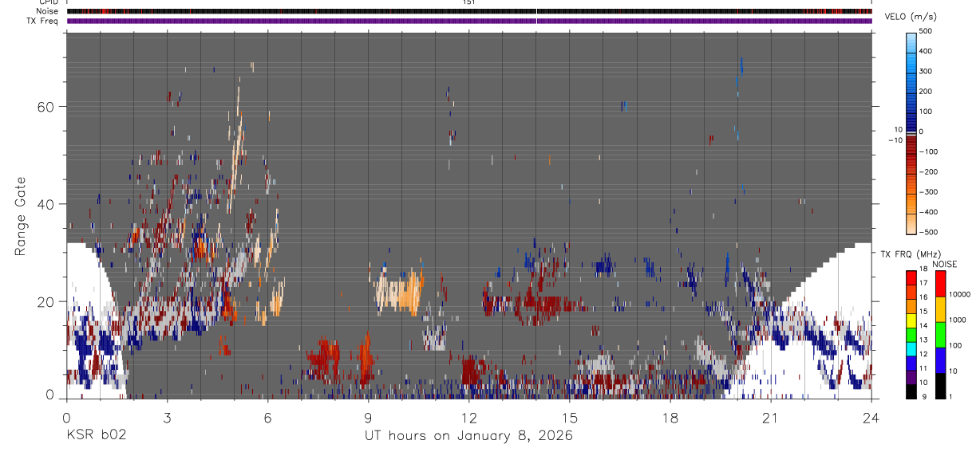This screenshot has width=980, height=452.
Task: Click the purple TX Freq strip
Action: click(x=469, y=21)
